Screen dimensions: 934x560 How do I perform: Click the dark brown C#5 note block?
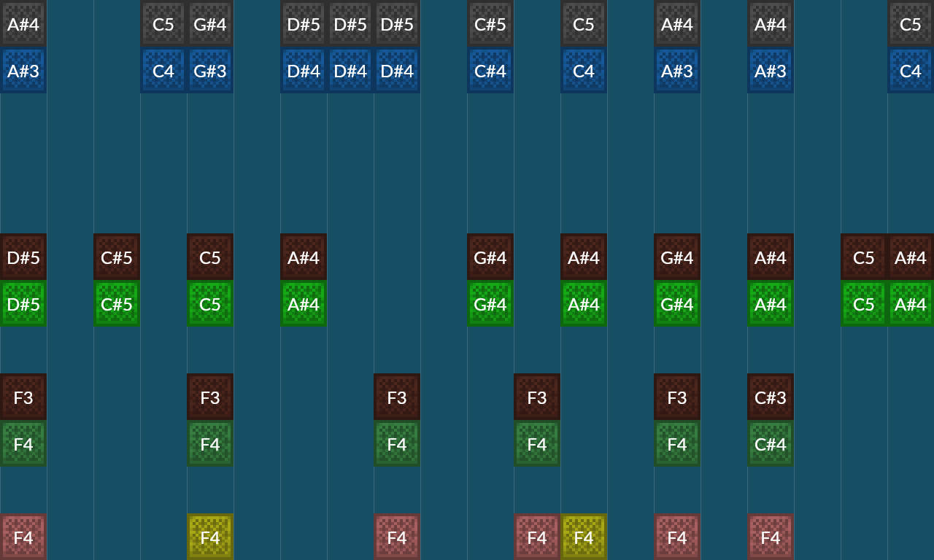(x=117, y=257)
